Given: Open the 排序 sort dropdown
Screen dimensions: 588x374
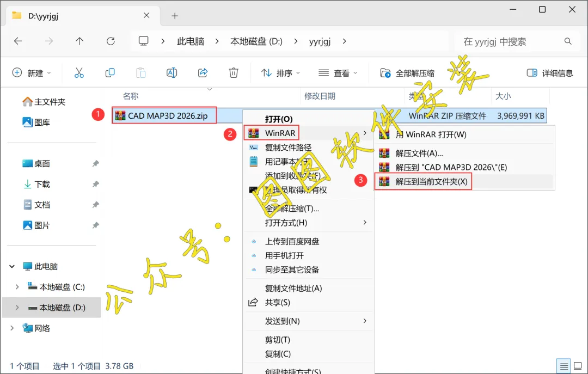Looking at the screenshot, I should 281,73.
